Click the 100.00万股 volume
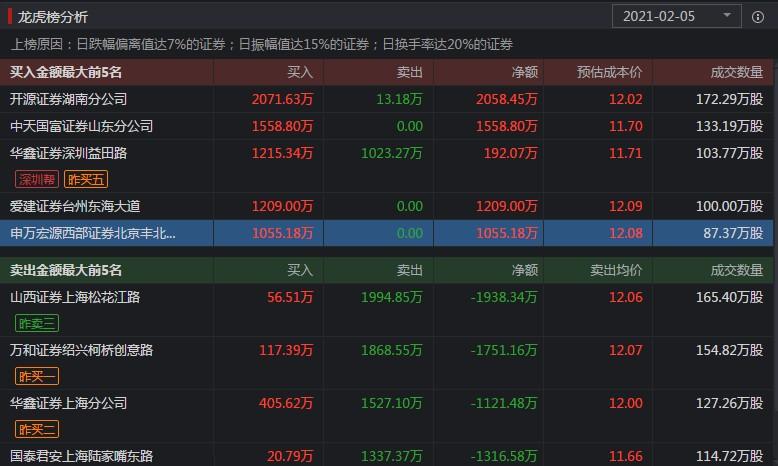778x466 pixels. pos(729,206)
